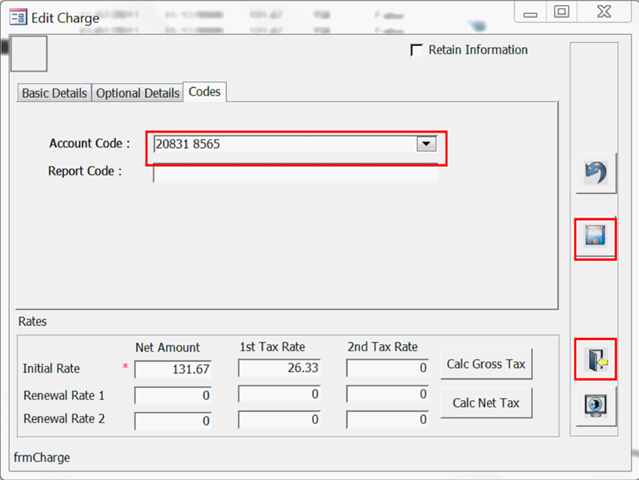639x480 pixels.
Task: Open the Optional Details tab
Action: (x=138, y=93)
